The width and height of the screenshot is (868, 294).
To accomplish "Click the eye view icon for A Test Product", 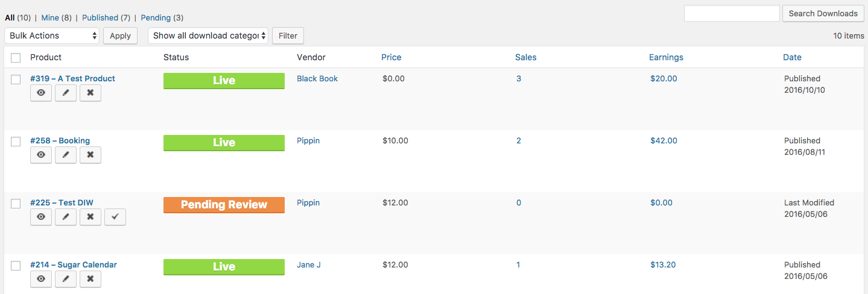I will tap(41, 93).
